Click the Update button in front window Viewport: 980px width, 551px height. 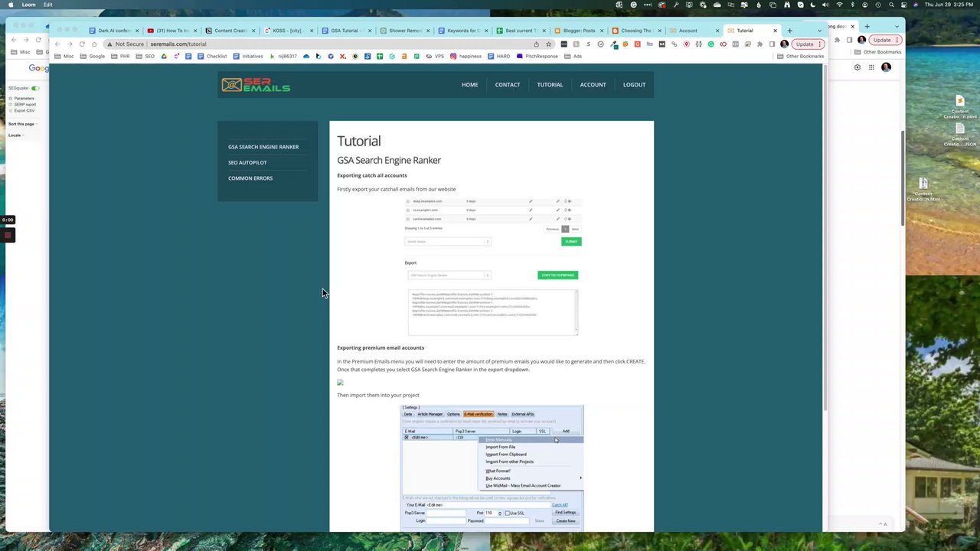click(x=808, y=44)
